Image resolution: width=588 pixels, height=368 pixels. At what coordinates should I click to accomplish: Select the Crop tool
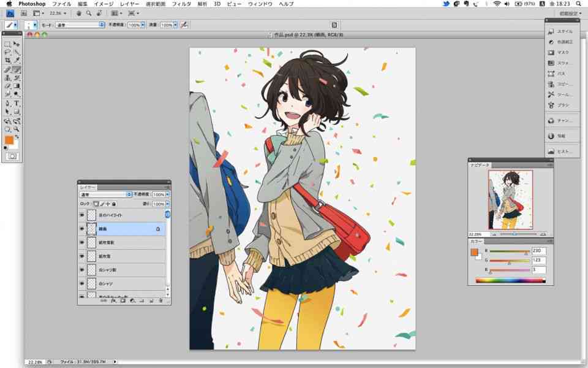tap(7, 60)
